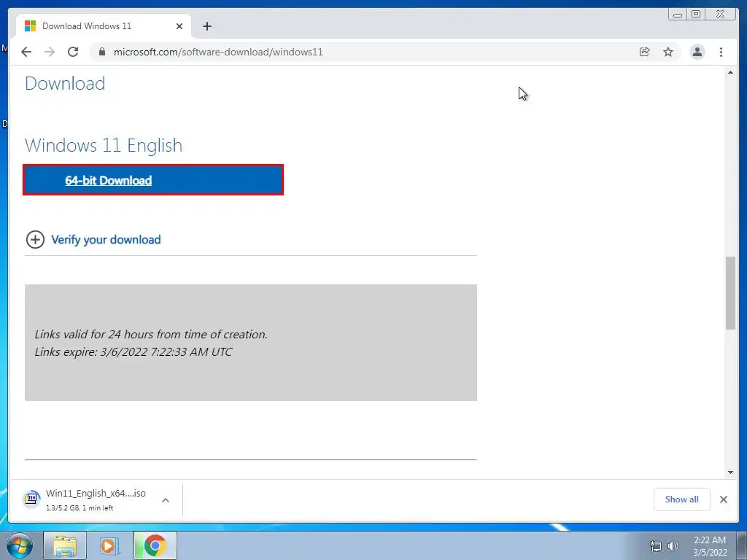Click the vertical scrollbar thumb
747x560 pixels.
tap(730, 293)
